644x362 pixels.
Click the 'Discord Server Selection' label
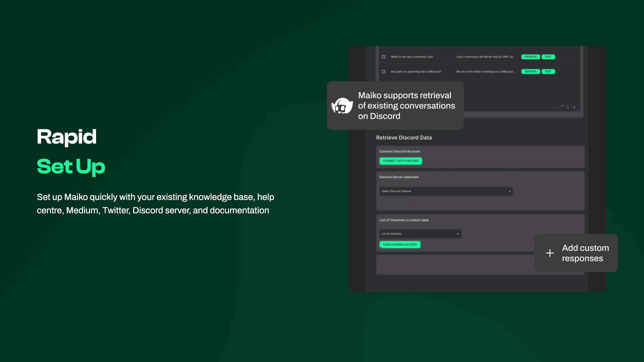point(399,177)
